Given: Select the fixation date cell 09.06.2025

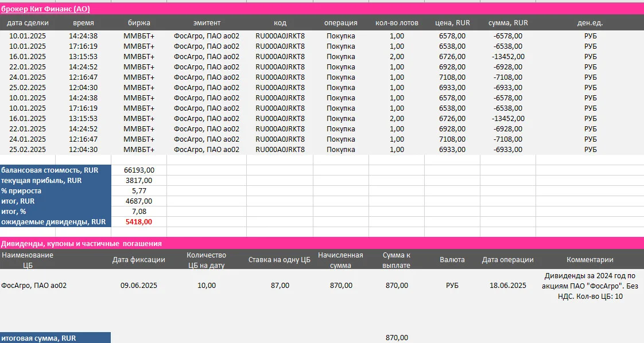Looking at the screenshot, I should pyautogui.click(x=139, y=285).
